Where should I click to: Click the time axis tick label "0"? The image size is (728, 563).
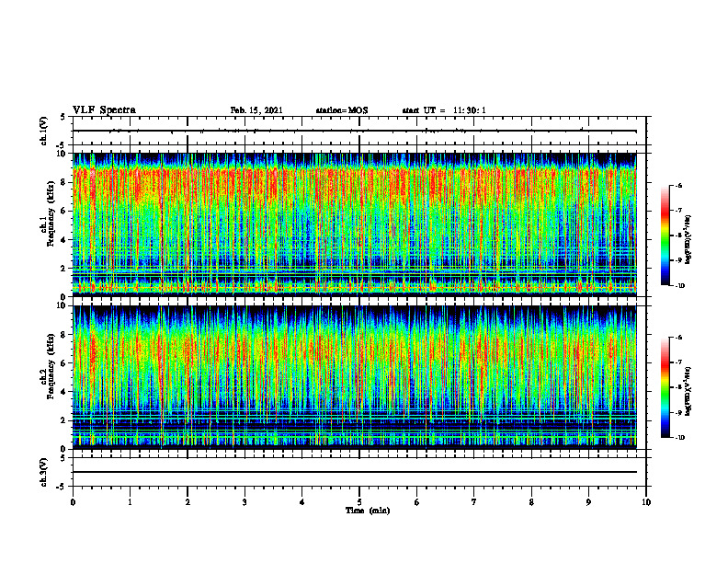tap(73, 502)
